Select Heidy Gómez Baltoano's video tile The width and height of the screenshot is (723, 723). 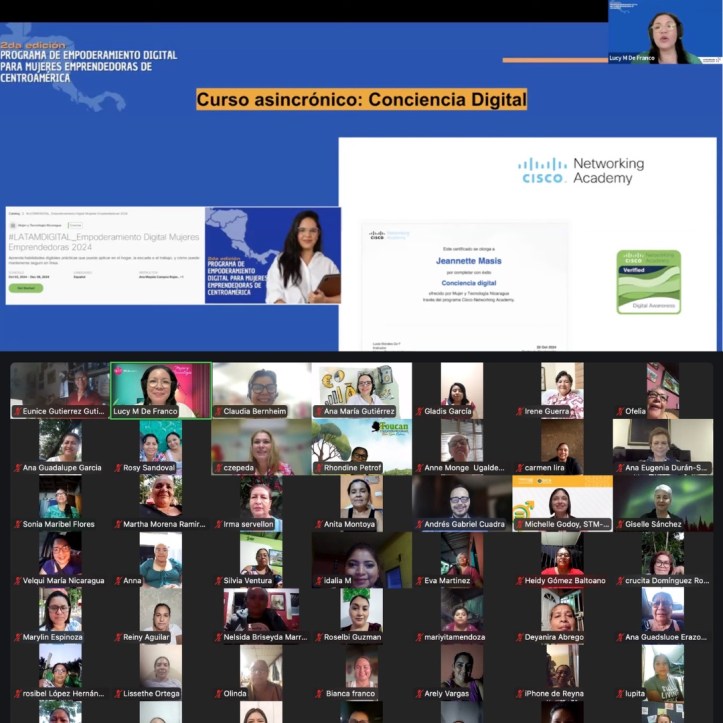pyautogui.click(x=562, y=560)
